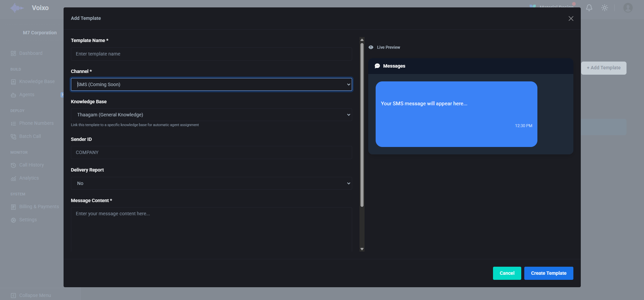The image size is (644, 300).
Task: Click the SMS preview message bubble
Action: pyautogui.click(x=456, y=114)
